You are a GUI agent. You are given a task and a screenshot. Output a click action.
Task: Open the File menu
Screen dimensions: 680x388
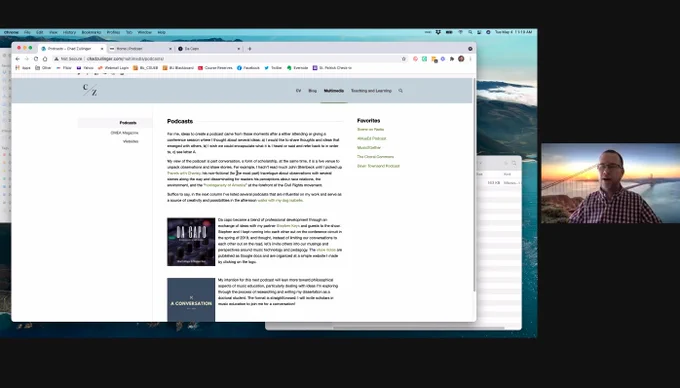click(x=27, y=33)
